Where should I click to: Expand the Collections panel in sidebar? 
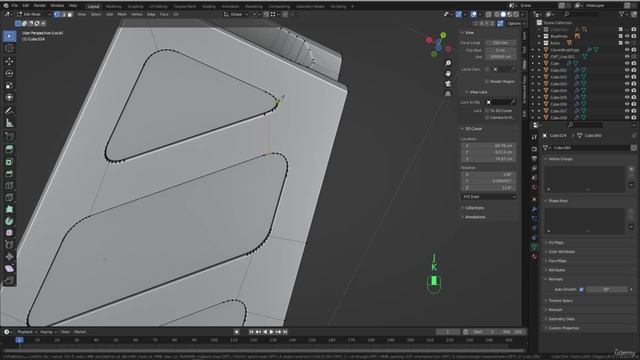pos(474,208)
